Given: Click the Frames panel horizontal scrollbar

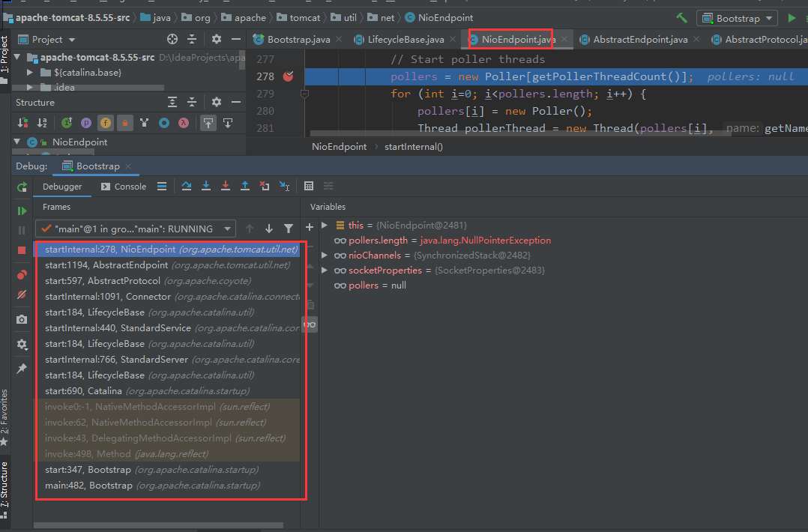Looking at the screenshot, I should click(x=158, y=525).
